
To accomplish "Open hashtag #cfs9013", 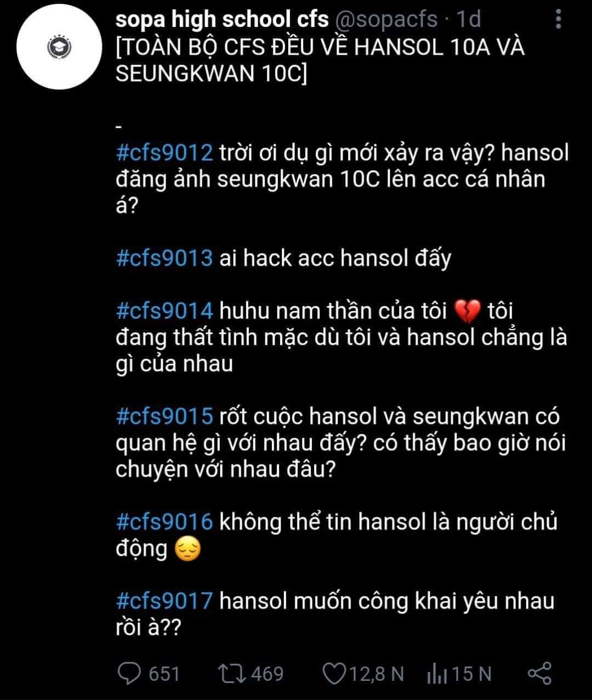I will (164, 258).
